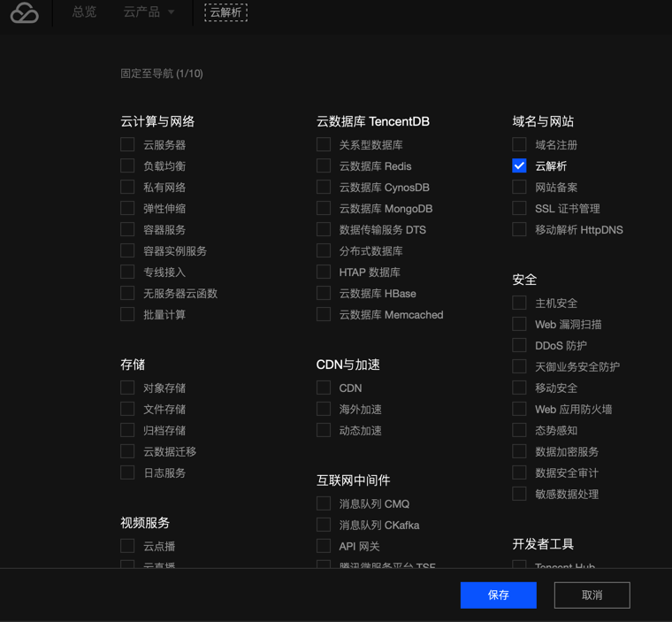Enable 云数据库 Redis checkbox
Image resolution: width=672 pixels, height=622 pixels.
point(324,165)
